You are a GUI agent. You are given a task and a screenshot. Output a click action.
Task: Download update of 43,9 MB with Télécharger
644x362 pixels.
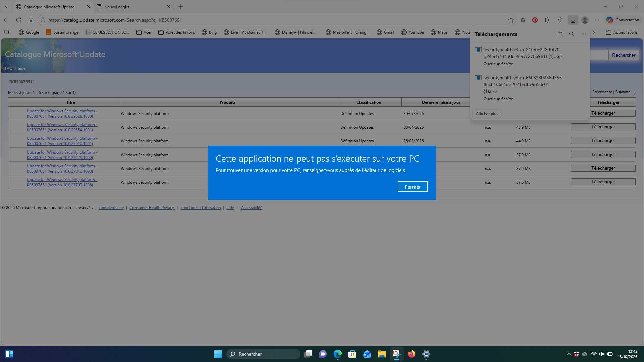pos(603,127)
